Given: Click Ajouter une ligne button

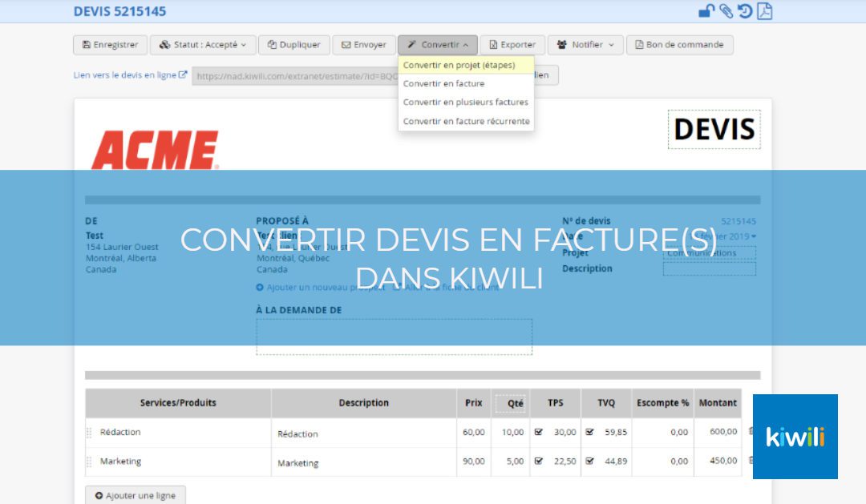Looking at the screenshot, I should [x=136, y=495].
